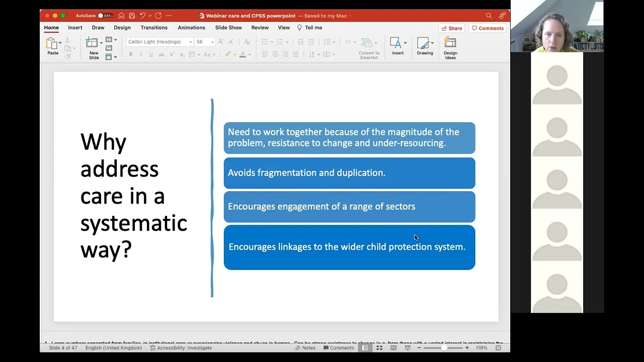Align text left

265,54
